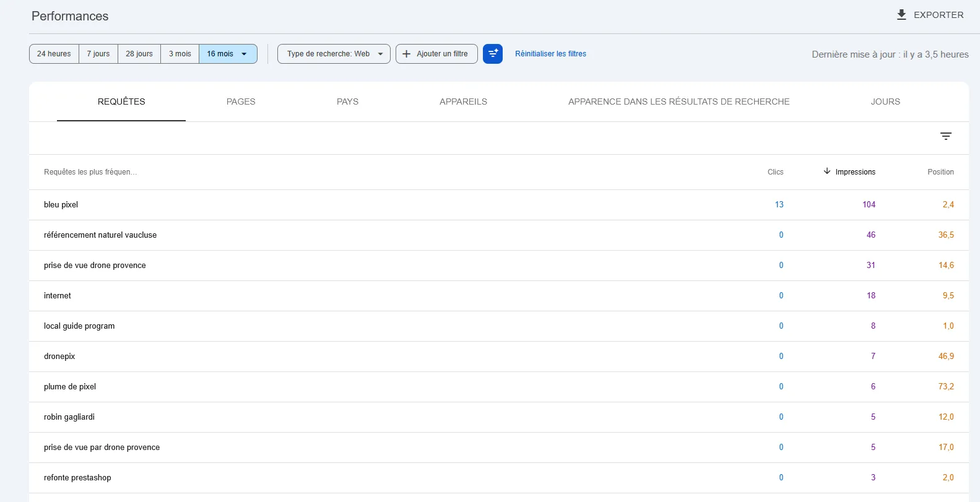This screenshot has height=502, width=980.
Task: Sort by the Clics column header
Action: (775, 172)
